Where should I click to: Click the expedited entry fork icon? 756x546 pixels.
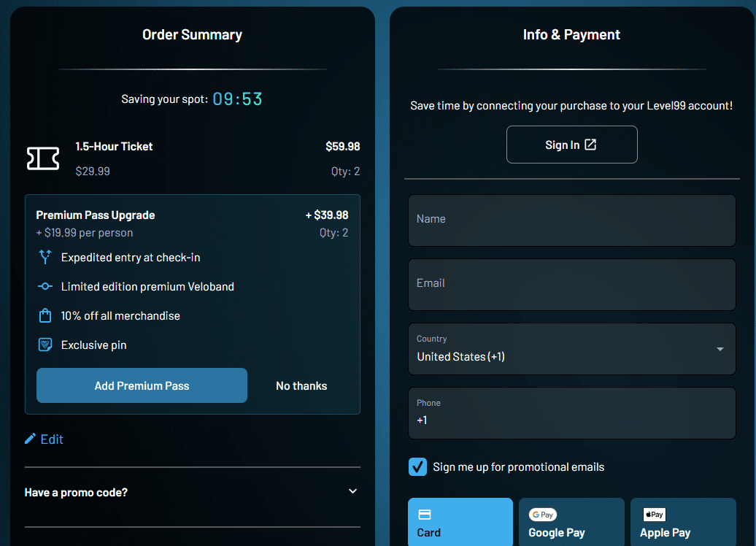[45, 257]
